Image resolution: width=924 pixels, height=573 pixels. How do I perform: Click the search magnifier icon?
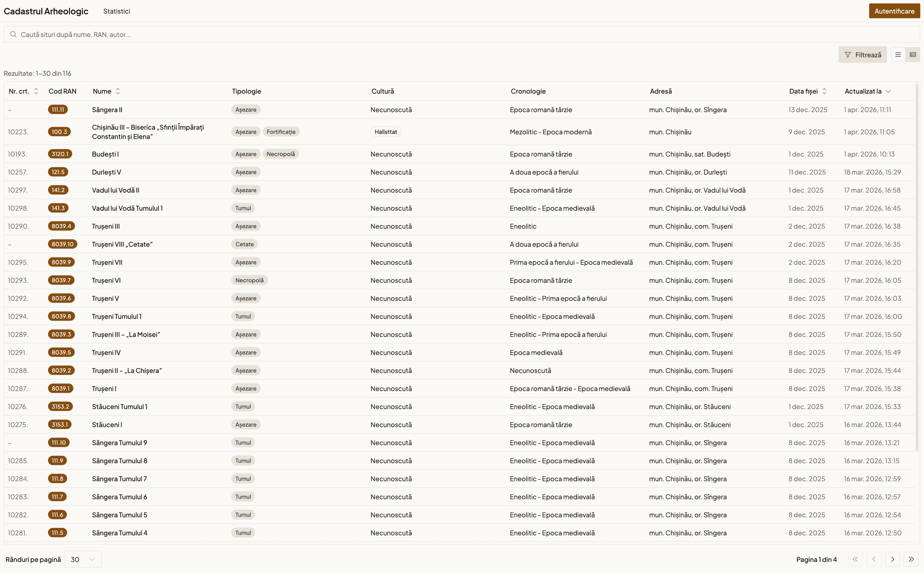[13, 34]
